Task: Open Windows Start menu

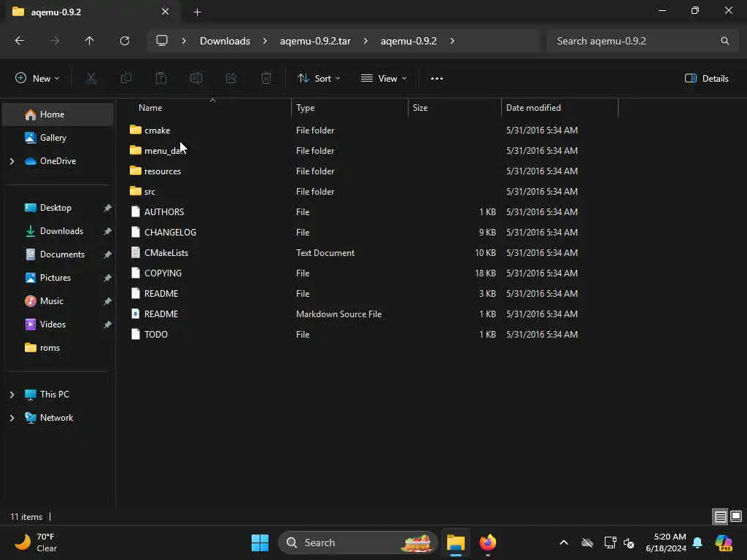Action: pos(260,542)
